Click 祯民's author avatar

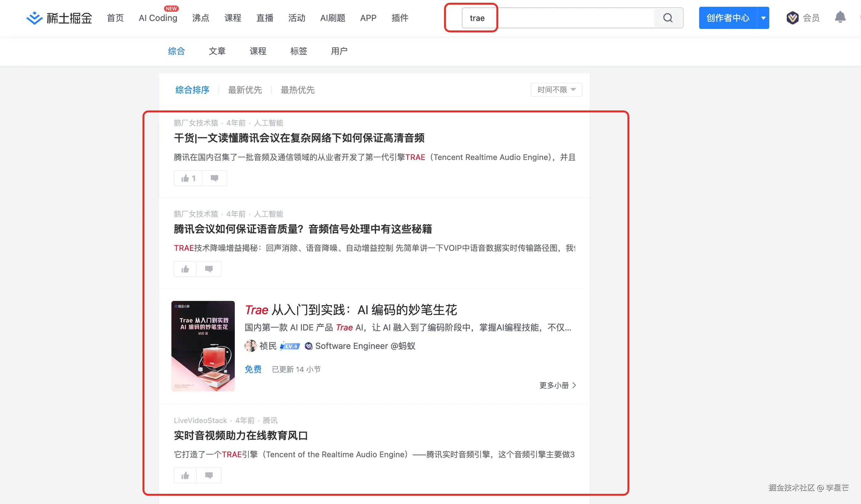point(251,346)
